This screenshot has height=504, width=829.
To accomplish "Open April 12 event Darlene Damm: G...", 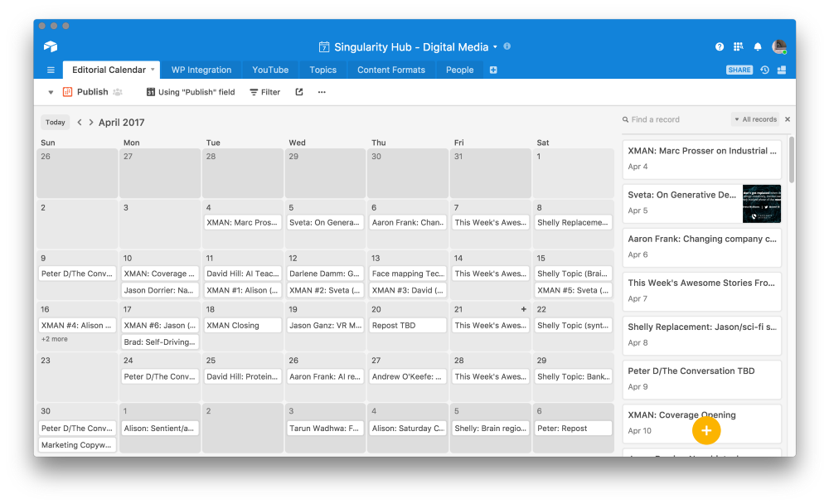I will click(x=325, y=274).
